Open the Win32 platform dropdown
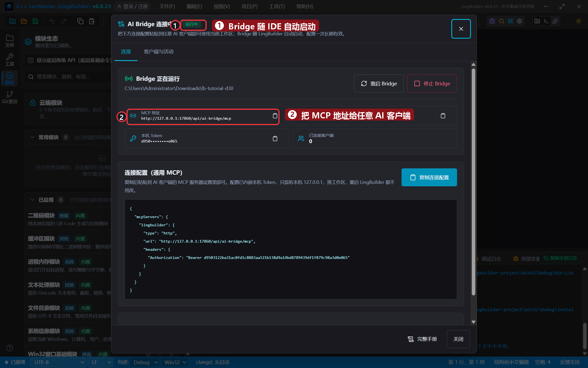 click(175, 362)
